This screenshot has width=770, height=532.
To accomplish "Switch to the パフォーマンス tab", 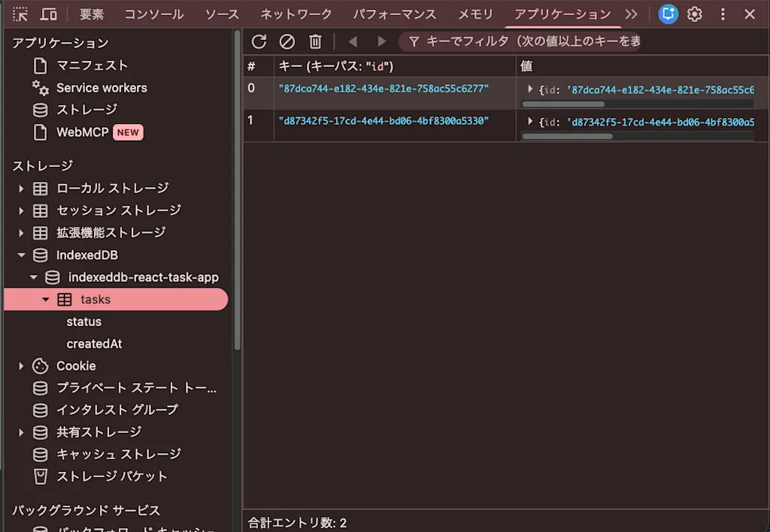I will (x=395, y=14).
